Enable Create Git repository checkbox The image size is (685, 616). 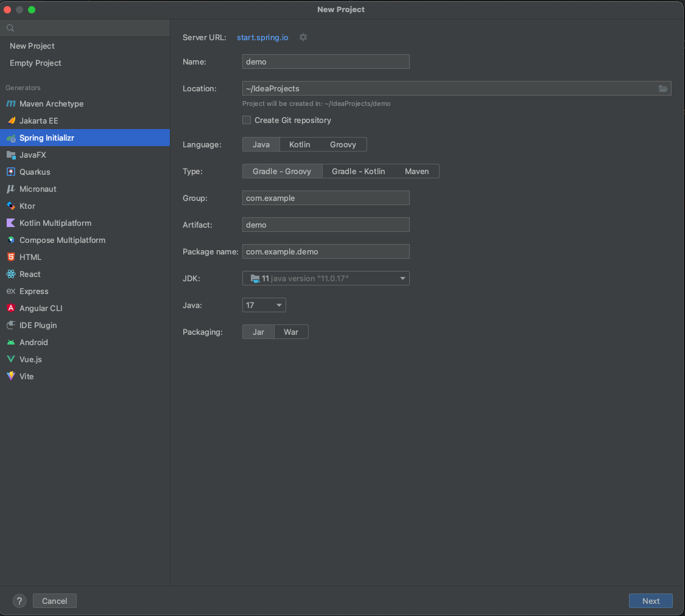click(247, 120)
